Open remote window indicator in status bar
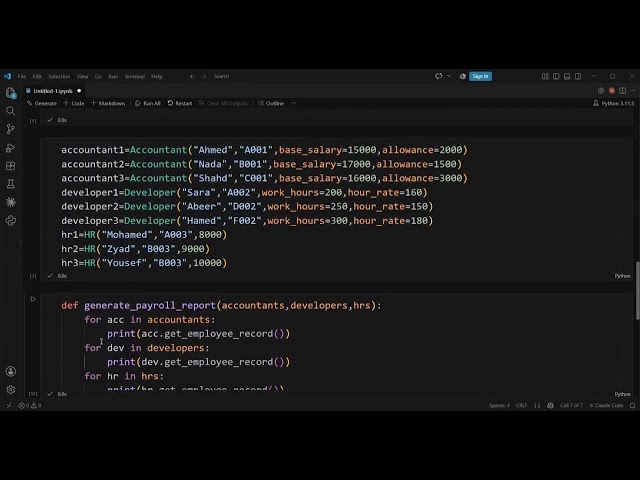 (9, 405)
